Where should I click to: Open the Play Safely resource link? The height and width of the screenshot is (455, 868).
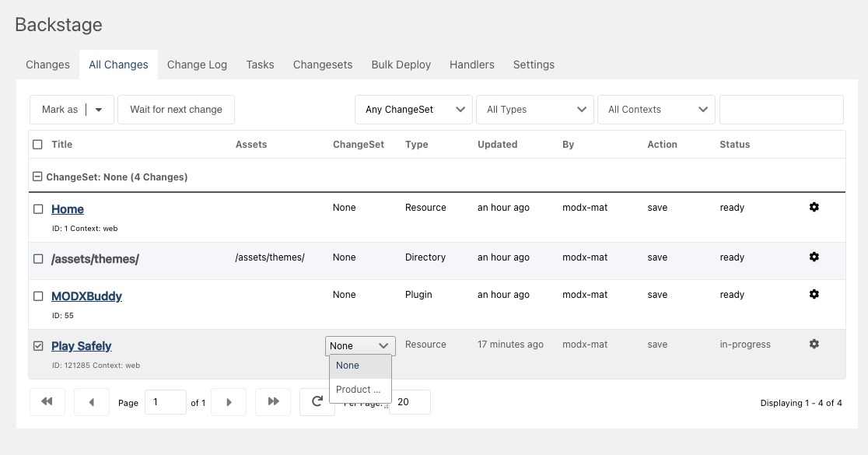click(x=82, y=346)
